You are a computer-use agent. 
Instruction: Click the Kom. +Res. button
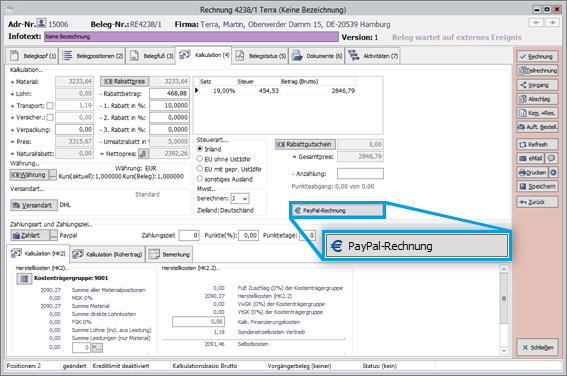coord(537,113)
